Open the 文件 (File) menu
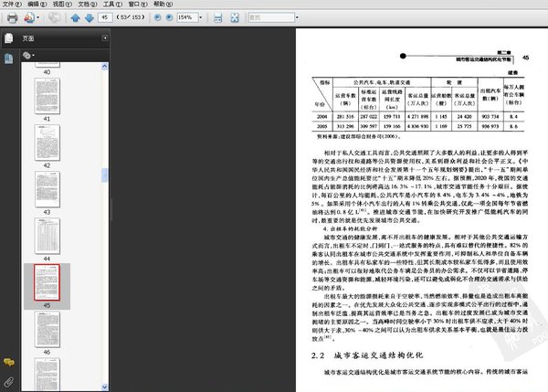Viewport: 548px width, 392px height. (12, 4)
